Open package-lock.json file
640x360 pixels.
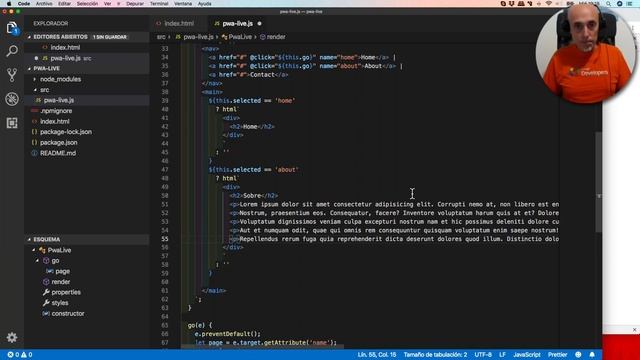(x=66, y=132)
